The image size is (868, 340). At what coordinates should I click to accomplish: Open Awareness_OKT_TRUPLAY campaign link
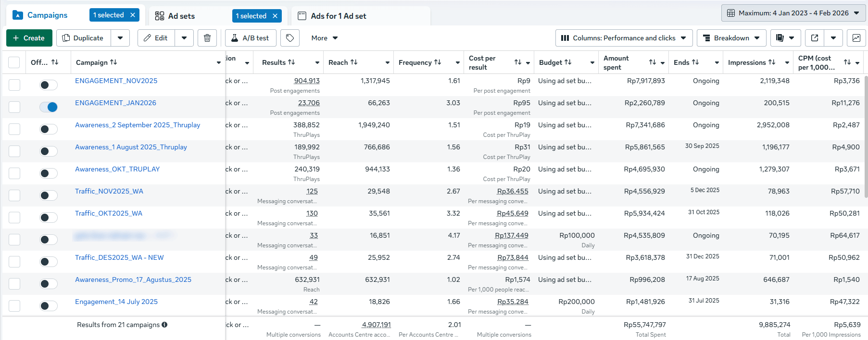tap(117, 169)
